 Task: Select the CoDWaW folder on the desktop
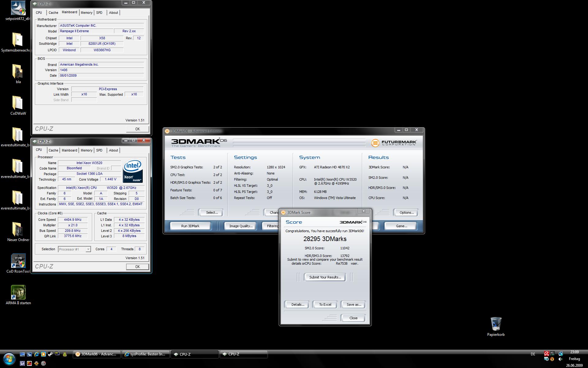[x=18, y=105]
